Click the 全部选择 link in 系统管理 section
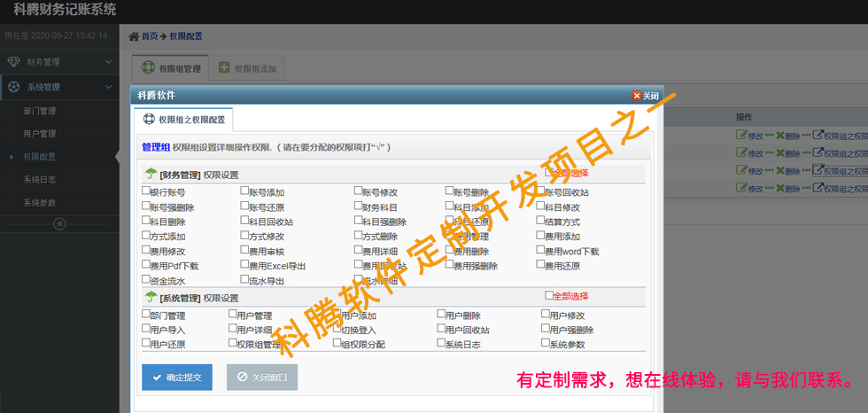The image size is (868, 413). click(x=570, y=296)
